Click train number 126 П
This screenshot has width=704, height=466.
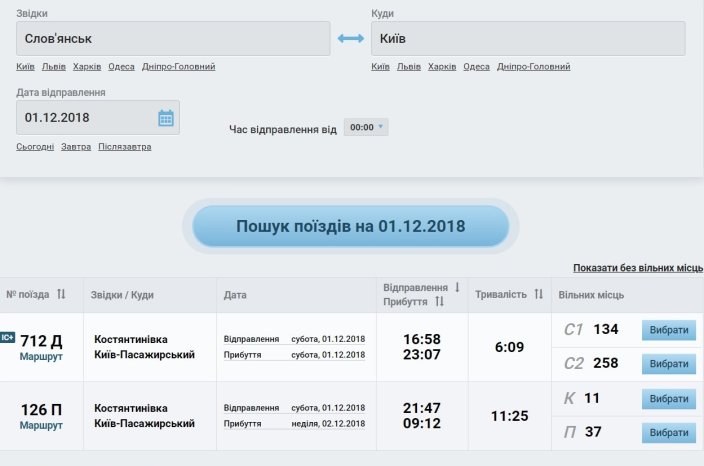click(41, 409)
